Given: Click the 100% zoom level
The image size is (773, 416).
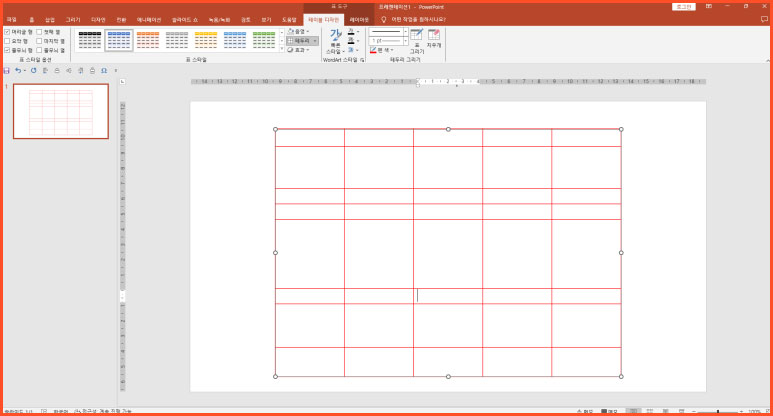Looking at the screenshot, I should [x=754, y=411].
